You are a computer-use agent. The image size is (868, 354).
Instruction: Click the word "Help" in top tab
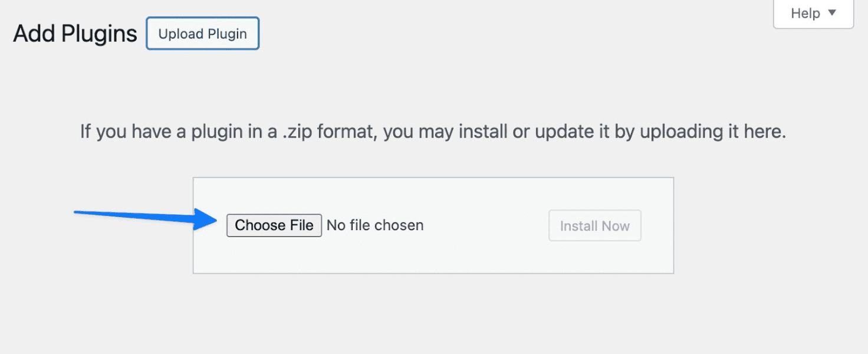click(x=805, y=13)
